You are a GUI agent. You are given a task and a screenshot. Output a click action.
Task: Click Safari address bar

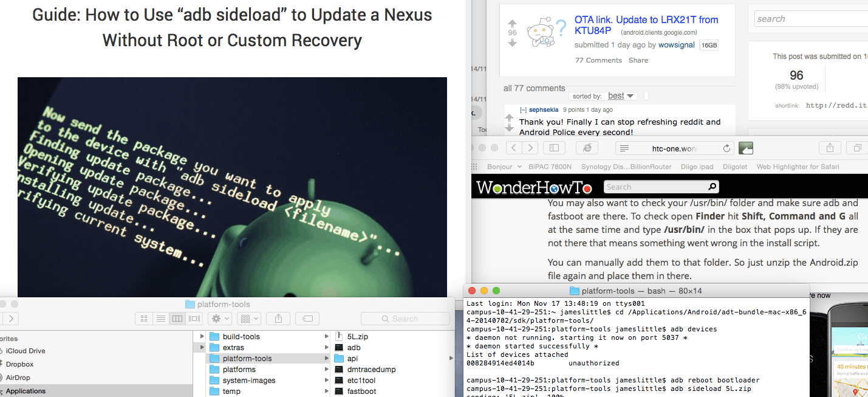point(675,148)
